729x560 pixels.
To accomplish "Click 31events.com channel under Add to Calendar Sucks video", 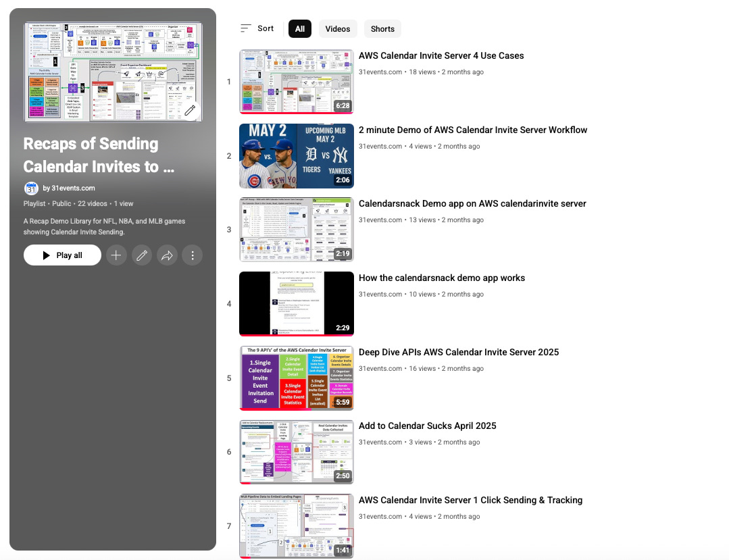I will (380, 442).
